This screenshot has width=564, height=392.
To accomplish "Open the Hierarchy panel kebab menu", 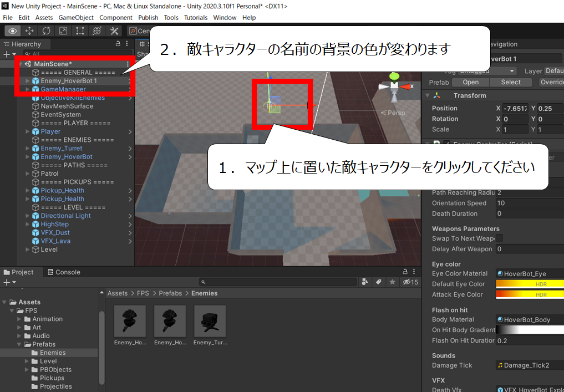I will coord(127,44).
